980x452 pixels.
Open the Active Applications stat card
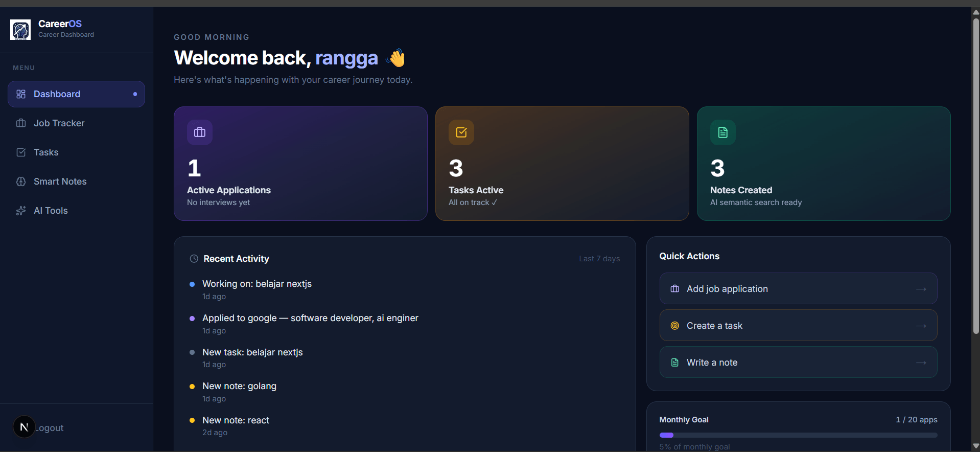point(300,164)
